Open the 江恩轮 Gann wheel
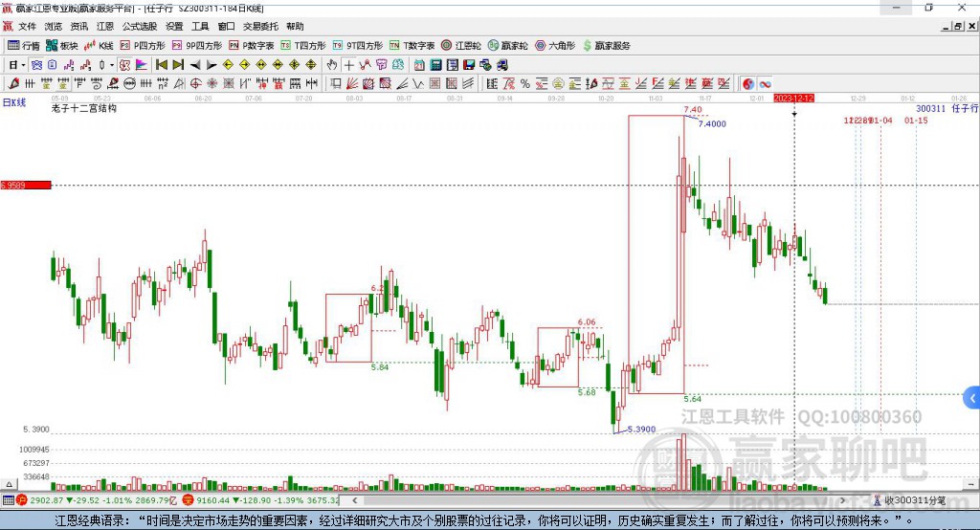This screenshot has height=530, width=980. tap(461, 46)
